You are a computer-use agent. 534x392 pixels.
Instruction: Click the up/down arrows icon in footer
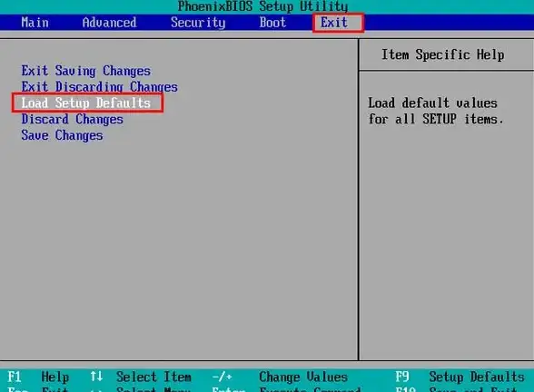point(96,377)
